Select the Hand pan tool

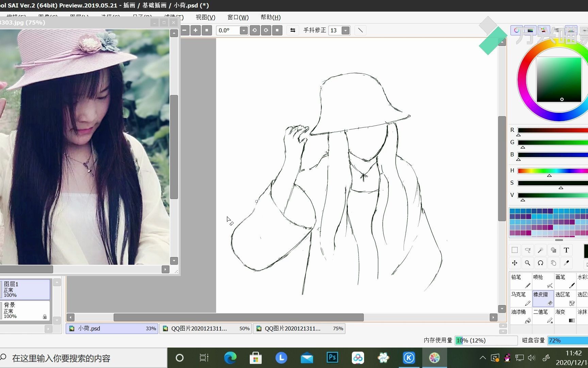click(553, 263)
